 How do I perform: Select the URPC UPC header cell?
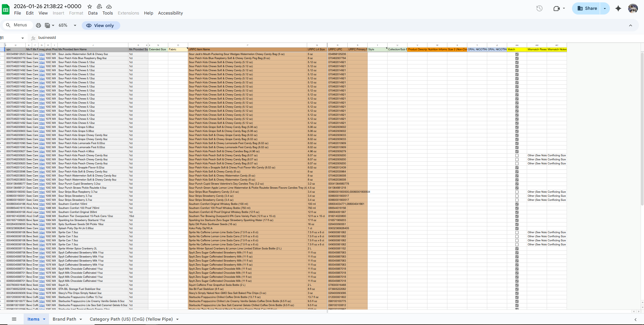[x=337, y=50]
